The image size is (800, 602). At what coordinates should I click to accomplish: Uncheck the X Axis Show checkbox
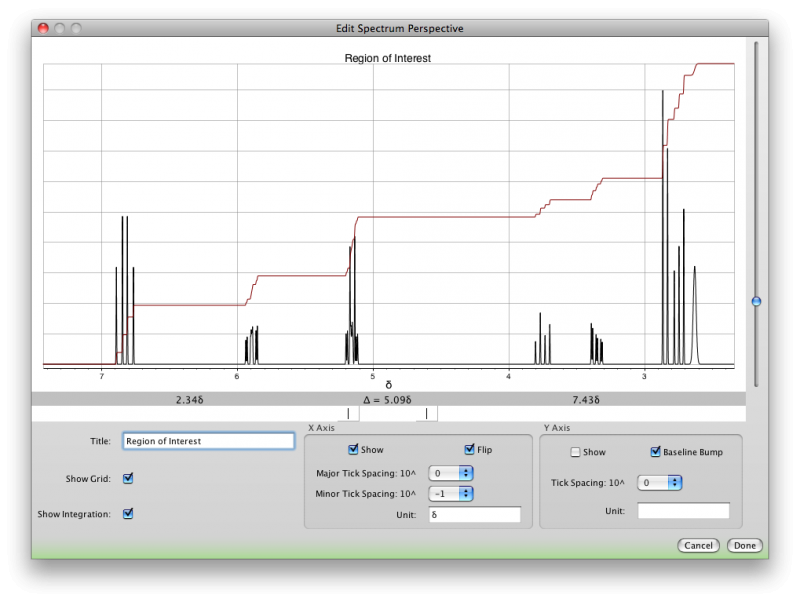[353, 449]
